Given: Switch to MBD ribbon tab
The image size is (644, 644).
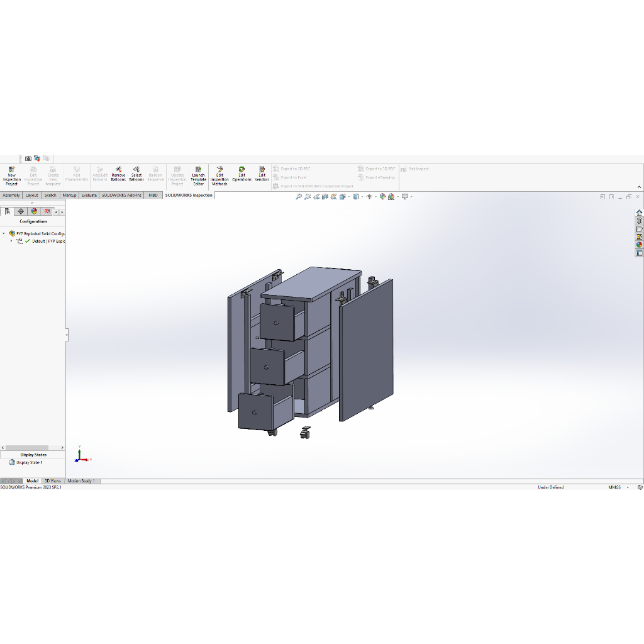Looking at the screenshot, I should pos(153,196).
